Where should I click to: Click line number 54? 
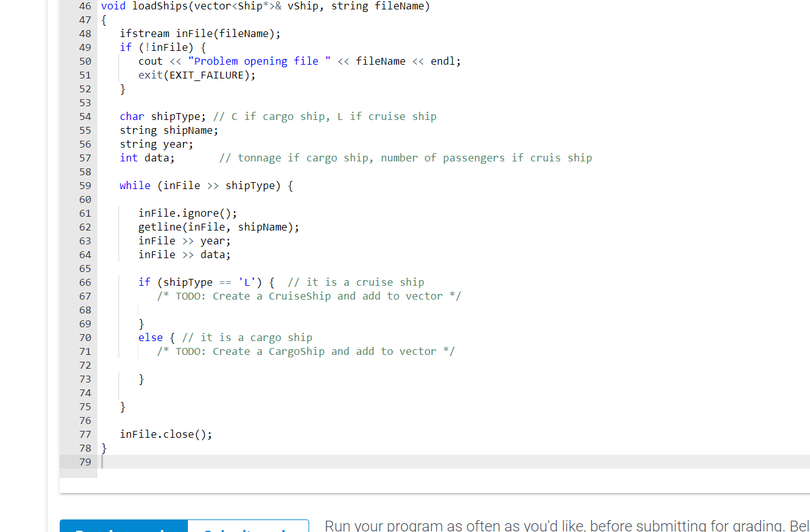point(85,116)
